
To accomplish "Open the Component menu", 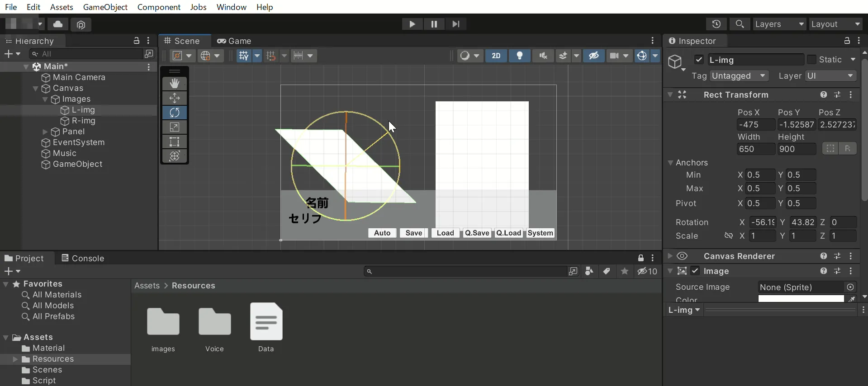I will click(x=159, y=7).
